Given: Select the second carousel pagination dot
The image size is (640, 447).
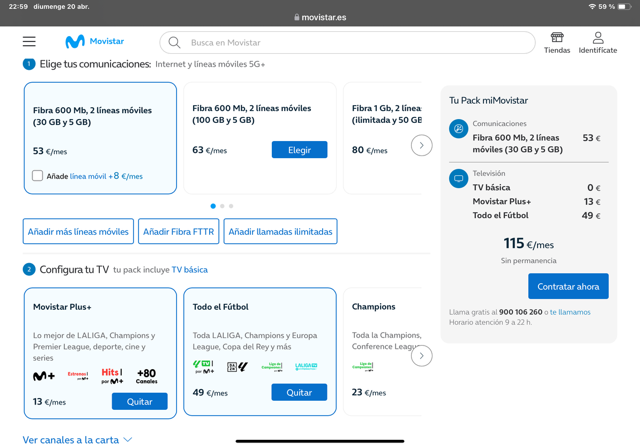Looking at the screenshot, I should click(x=222, y=206).
